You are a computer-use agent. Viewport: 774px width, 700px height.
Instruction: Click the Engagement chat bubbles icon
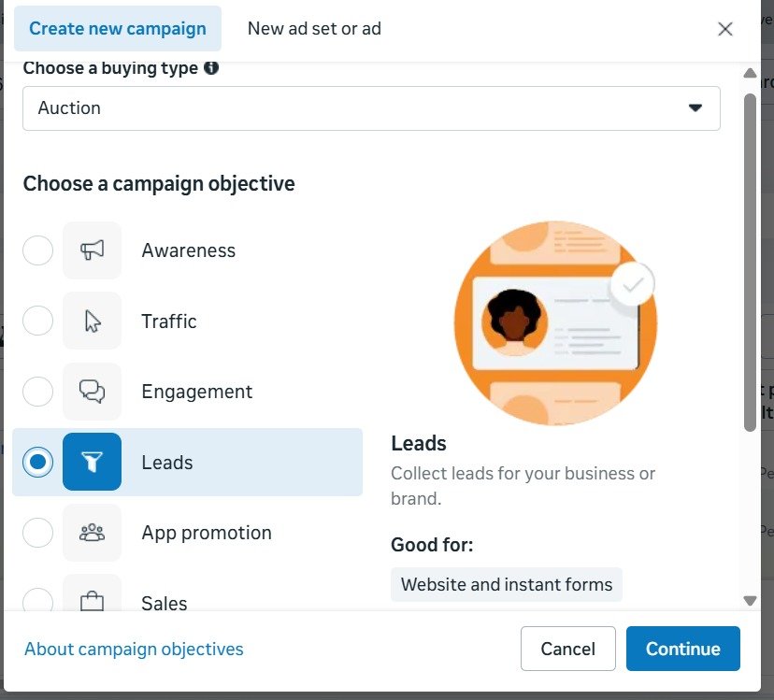pyautogui.click(x=92, y=392)
